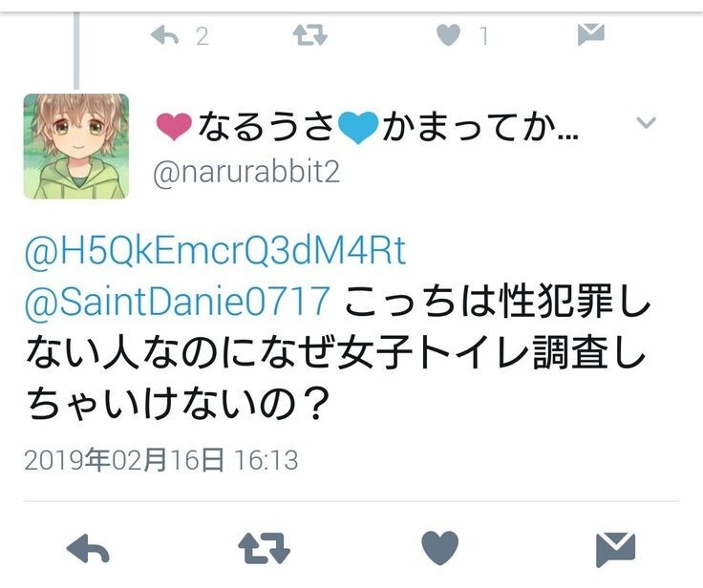
Task: Open the anime avatar profile picture
Action: tap(76, 146)
